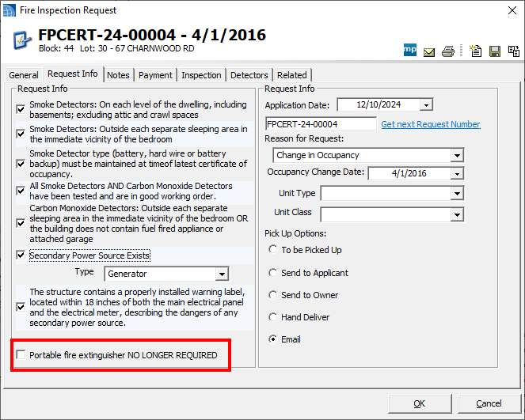The height and width of the screenshot is (420, 525).
Task: Go to the Payment tab
Action: pos(155,75)
